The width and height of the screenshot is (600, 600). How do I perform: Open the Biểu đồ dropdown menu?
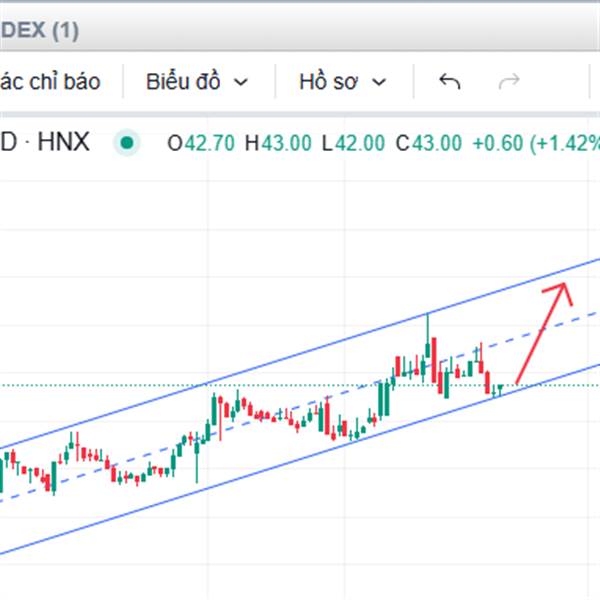click(x=197, y=82)
